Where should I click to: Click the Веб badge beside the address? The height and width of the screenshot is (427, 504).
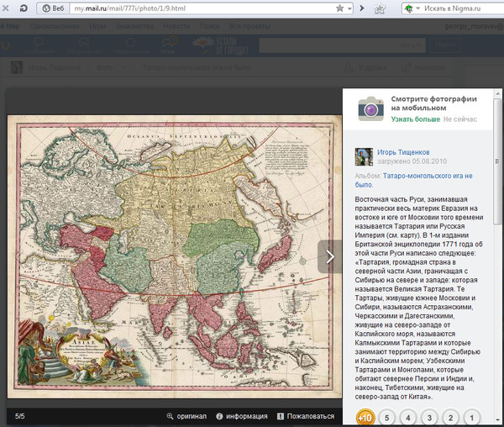click(53, 8)
